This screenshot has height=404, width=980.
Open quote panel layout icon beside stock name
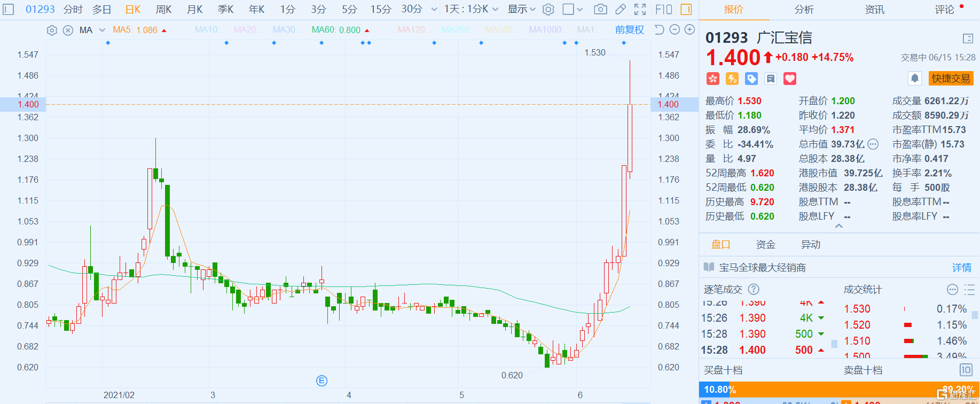pyautogui.click(x=968, y=38)
